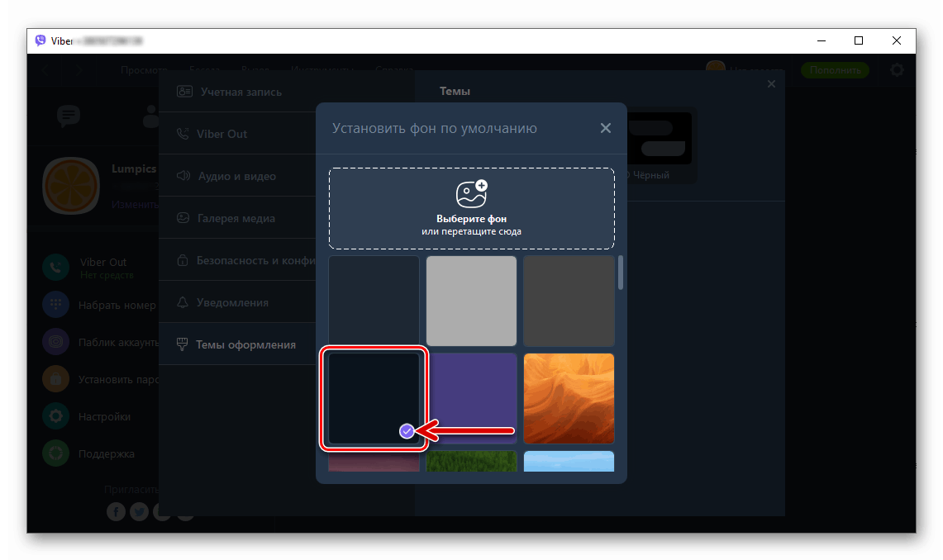Pick the pink-maroon background thumbnail
This screenshot has height=560, width=943.
[x=374, y=461]
